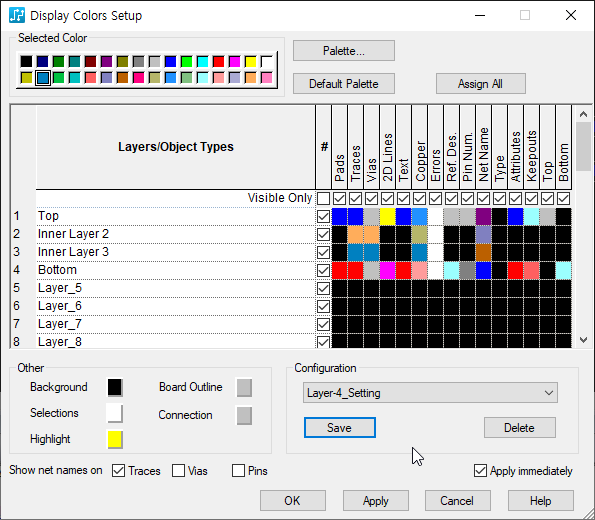Screen dimensions: 595x520
Task: Select the bright green palette color
Action: coord(187,61)
